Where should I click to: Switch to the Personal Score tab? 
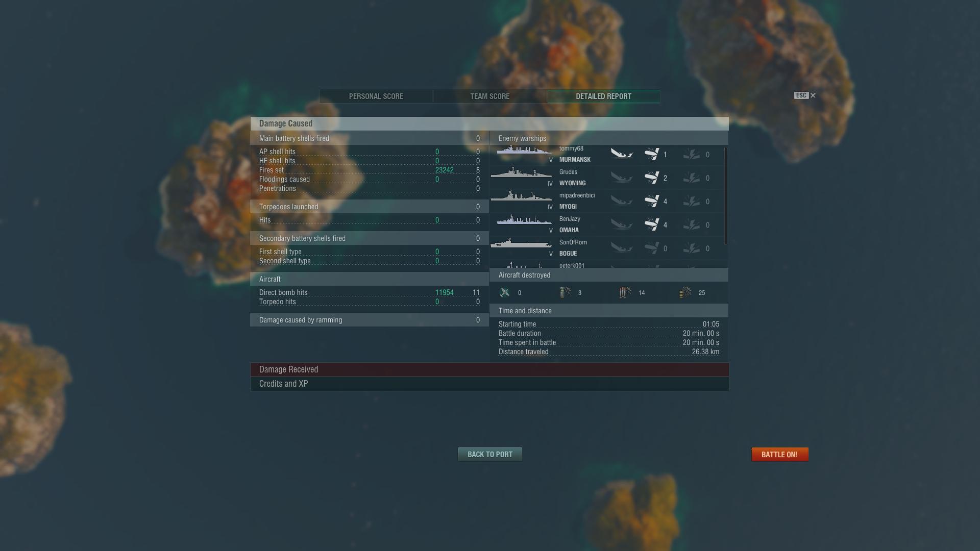(376, 96)
